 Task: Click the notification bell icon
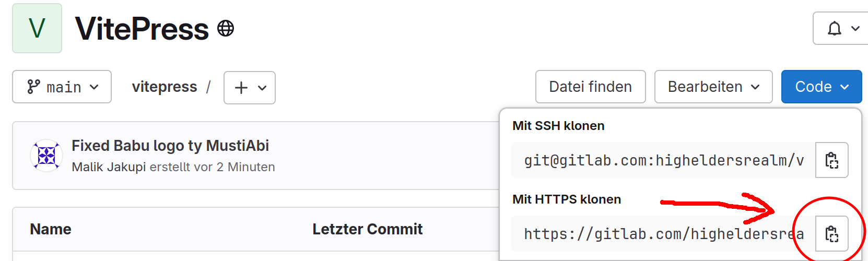(835, 28)
